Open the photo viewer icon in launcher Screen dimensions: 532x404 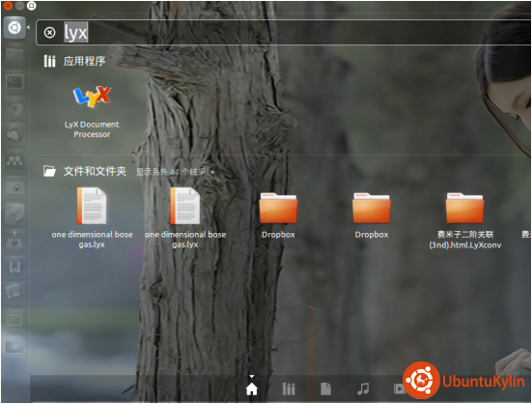coord(14,293)
